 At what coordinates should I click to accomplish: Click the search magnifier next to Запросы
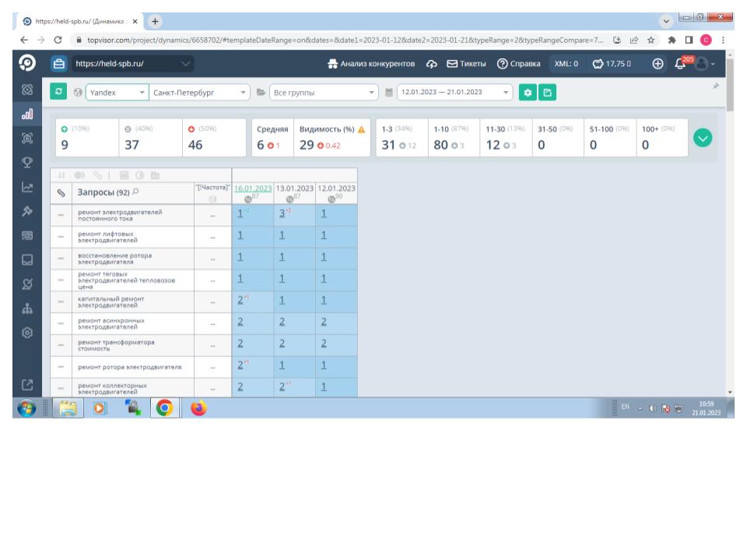point(135,192)
